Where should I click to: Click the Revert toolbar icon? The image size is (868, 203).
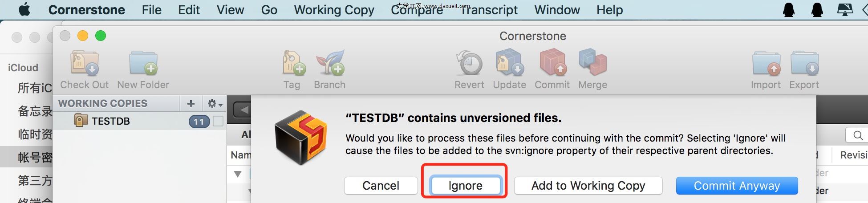pyautogui.click(x=469, y=64)
